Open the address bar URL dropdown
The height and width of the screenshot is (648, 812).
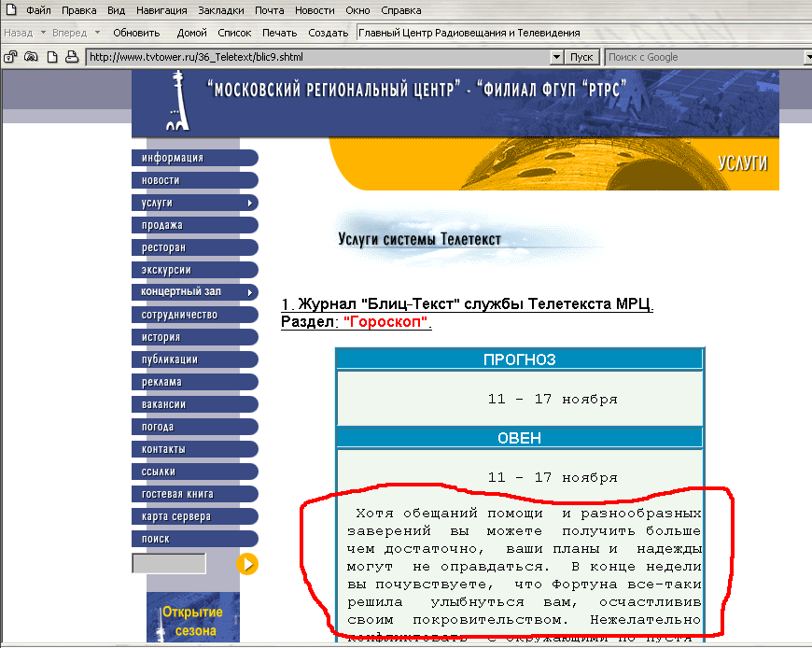pyautogui.click(x=556, y=57)
